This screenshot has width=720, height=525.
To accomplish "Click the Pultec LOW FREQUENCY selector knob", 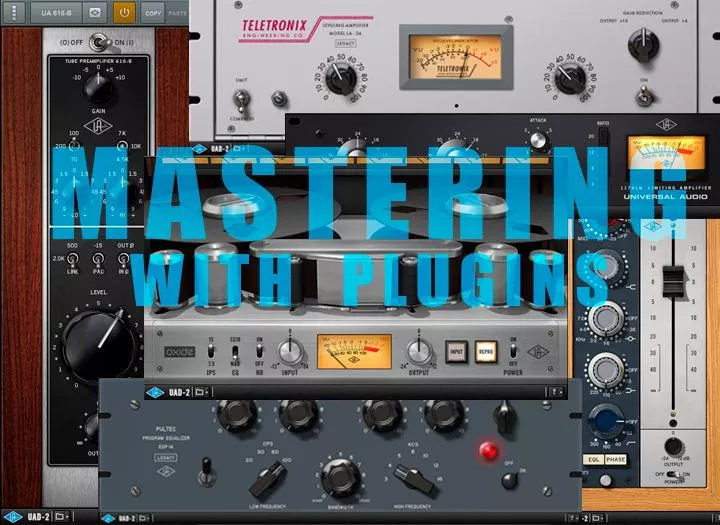I will (x=269, y=480).
